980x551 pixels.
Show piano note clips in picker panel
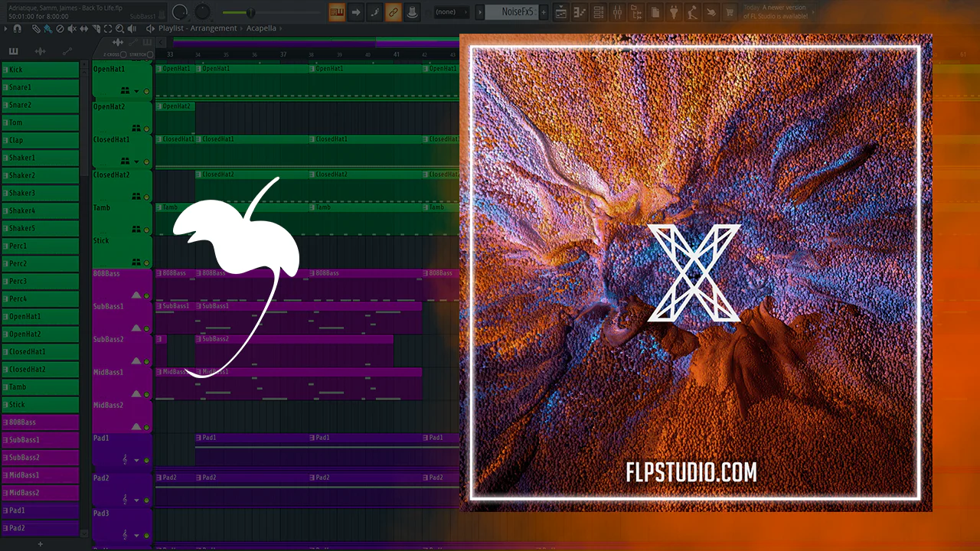[13, 51]
